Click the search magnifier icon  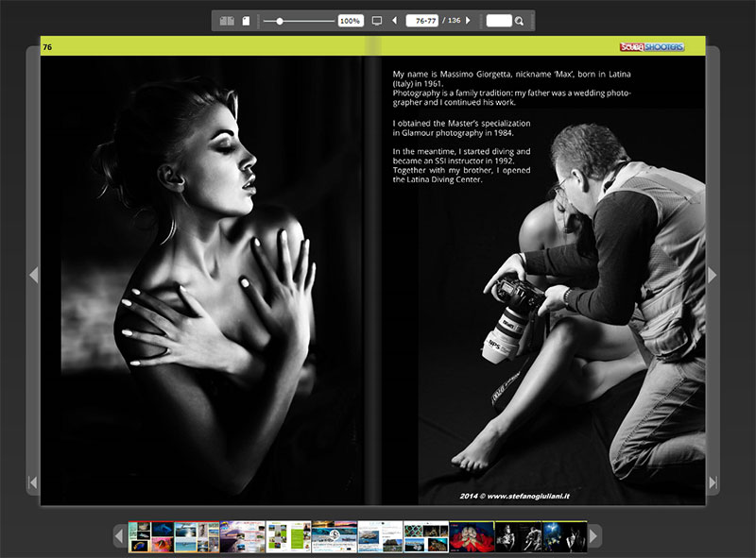519,21
